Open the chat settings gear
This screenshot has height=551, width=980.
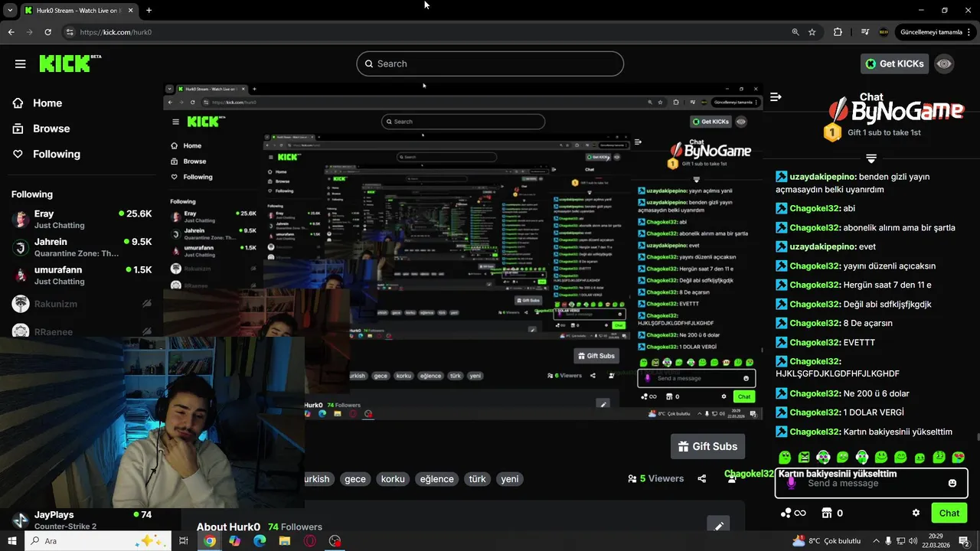point(916,513)
